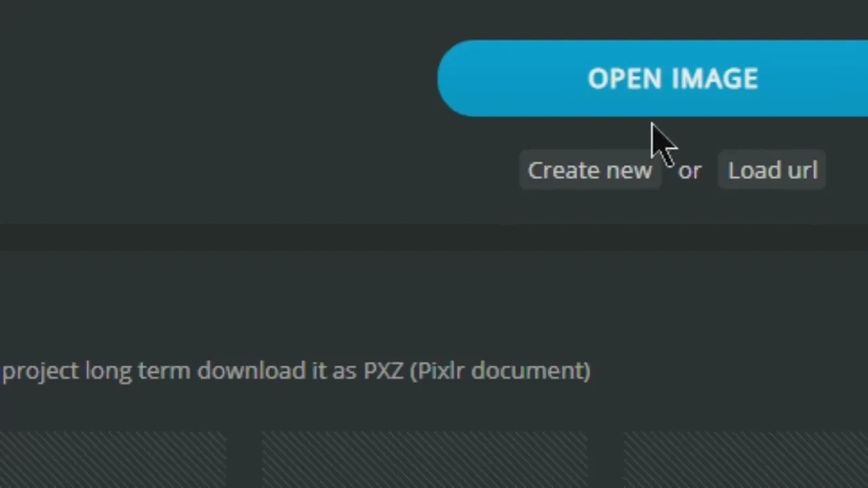This screenshot has height=488, width=868.
Task: Click the word 'or' between the options
Action: 690,171
